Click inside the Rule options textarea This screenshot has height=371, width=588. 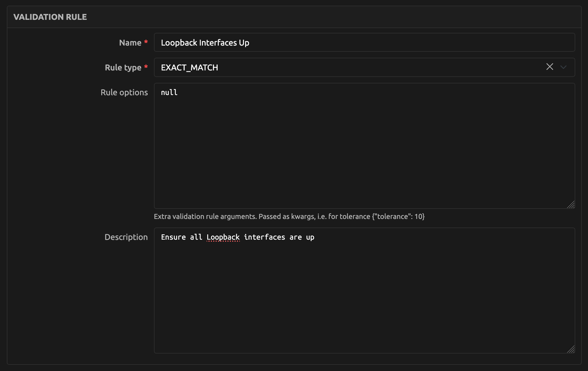(x=364, y=148)
